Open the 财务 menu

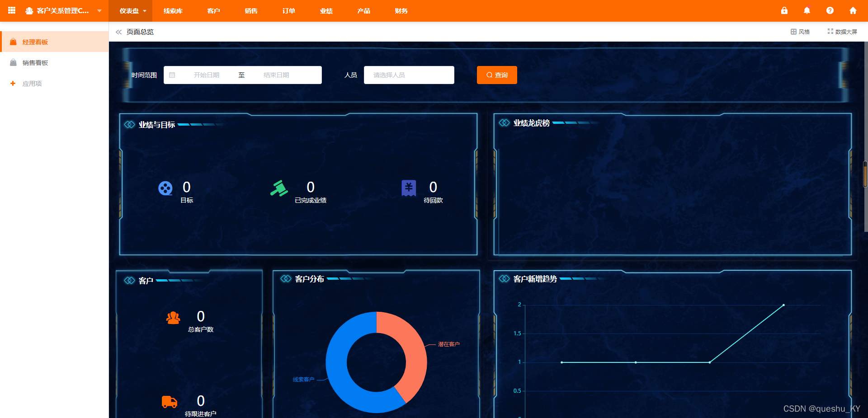pyautogui.click(x=401, y=11)
